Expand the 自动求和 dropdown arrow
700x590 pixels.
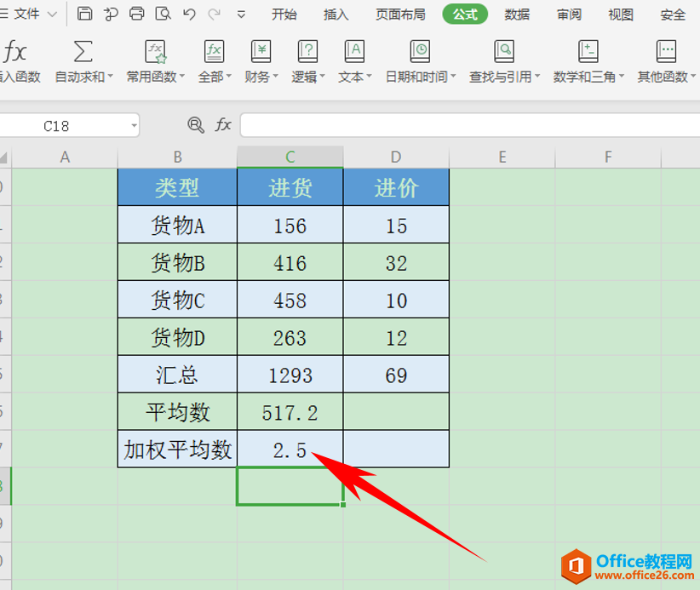pyautogui.click(x=110, y=77)
